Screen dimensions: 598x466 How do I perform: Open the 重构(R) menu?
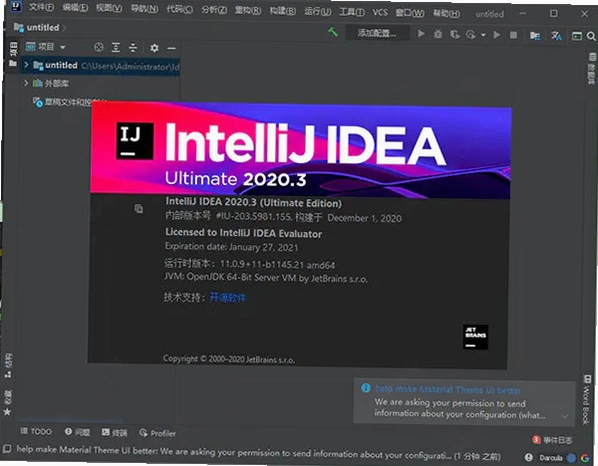(248, 10)
